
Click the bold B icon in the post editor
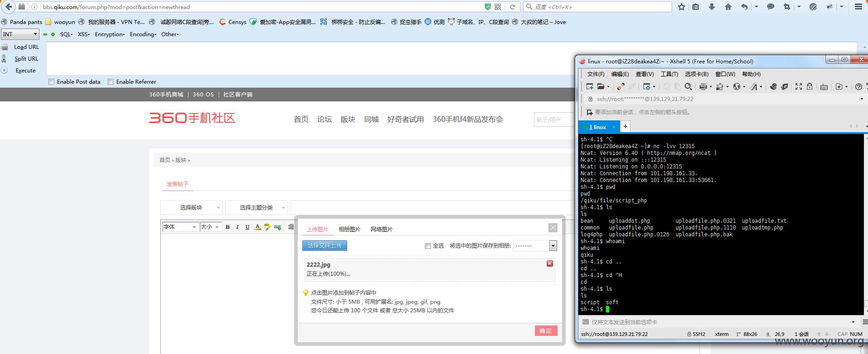coord(228,227)
